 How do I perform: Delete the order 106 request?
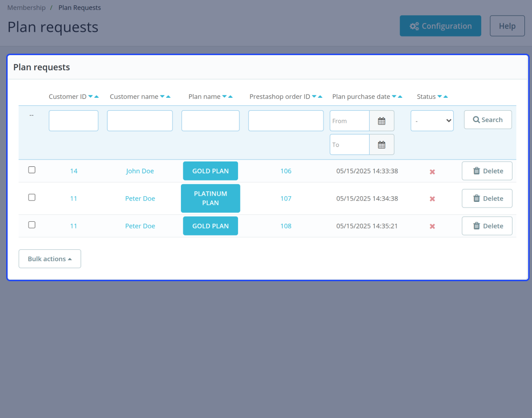(487, 171)
